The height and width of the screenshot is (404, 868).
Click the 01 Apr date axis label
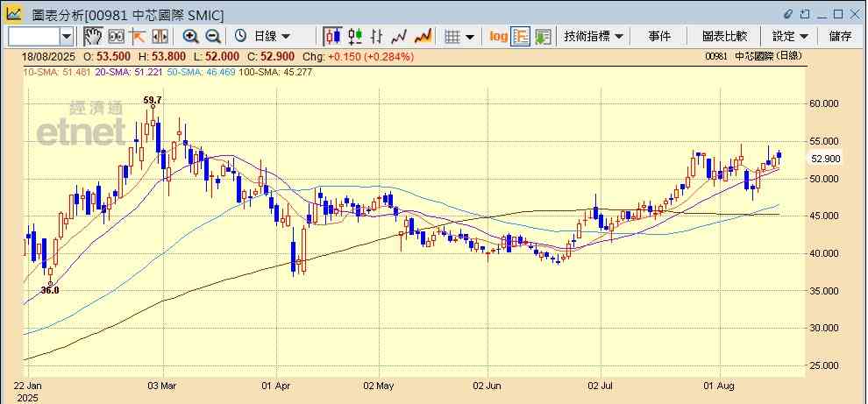(276, 386)
